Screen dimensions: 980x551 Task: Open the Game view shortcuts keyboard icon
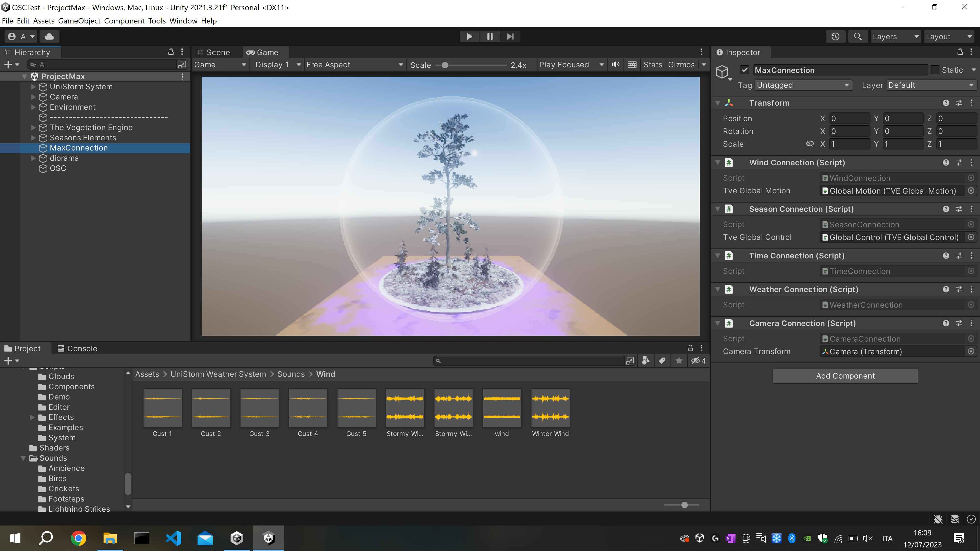coord(632,65)
